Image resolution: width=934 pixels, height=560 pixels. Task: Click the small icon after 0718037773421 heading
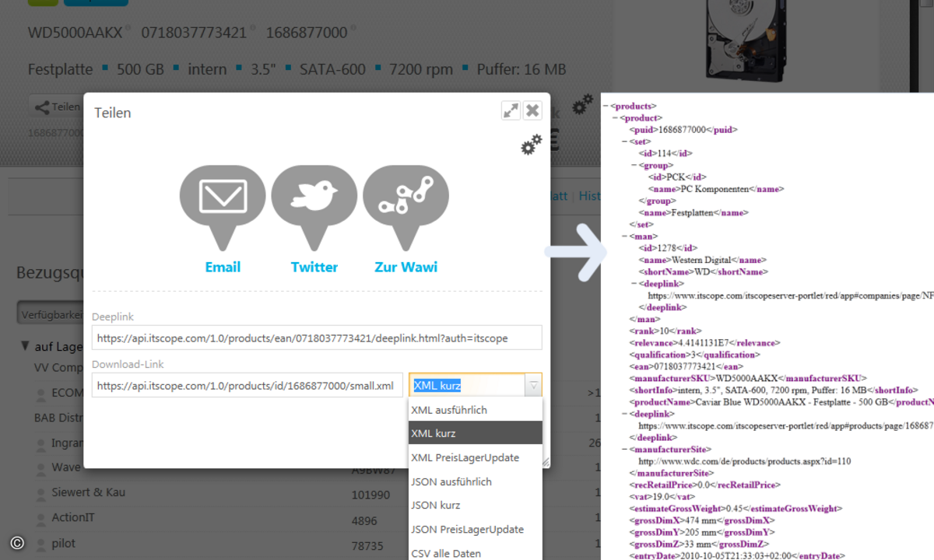pos(252,29)
